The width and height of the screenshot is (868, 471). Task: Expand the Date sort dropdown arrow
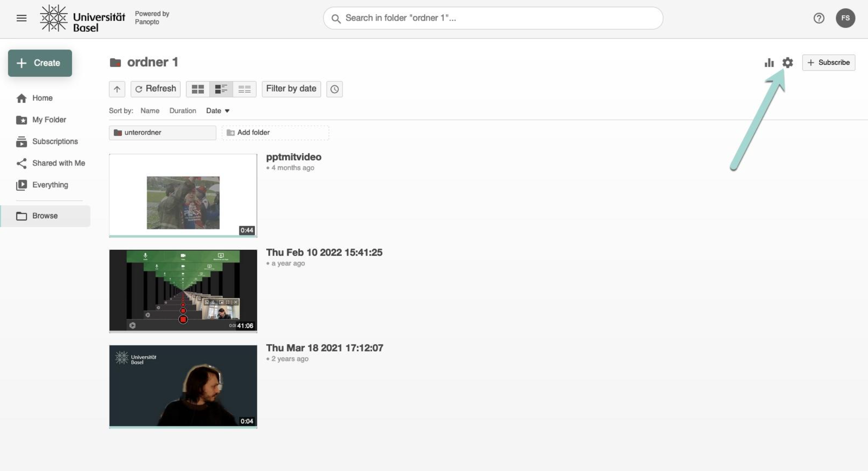(x=227, y=111)
